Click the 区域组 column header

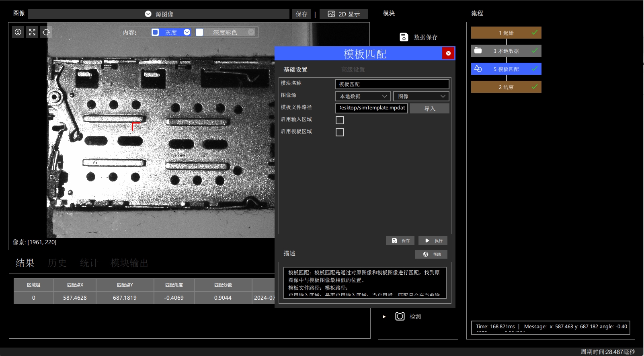(34, 285)
